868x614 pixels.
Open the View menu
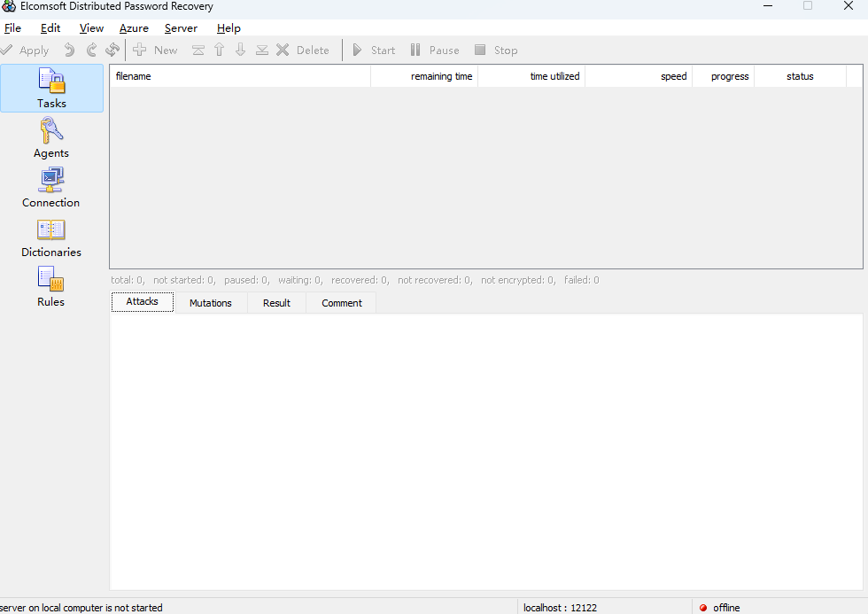point(91,28)
